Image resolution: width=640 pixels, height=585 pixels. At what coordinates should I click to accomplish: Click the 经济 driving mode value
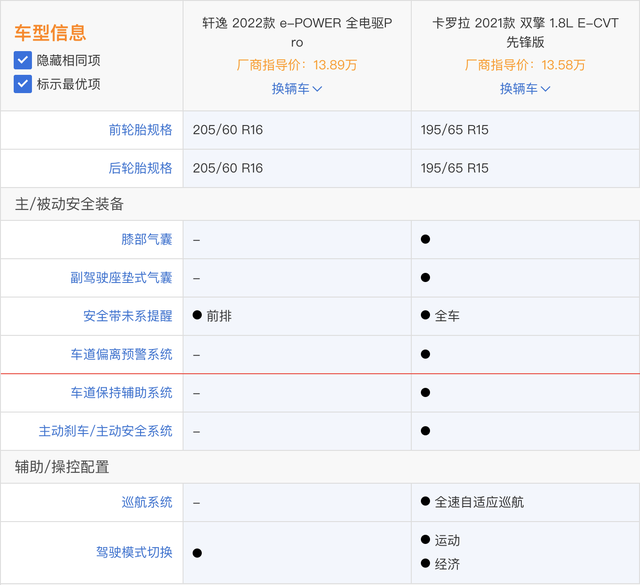[x=447, y=564]
